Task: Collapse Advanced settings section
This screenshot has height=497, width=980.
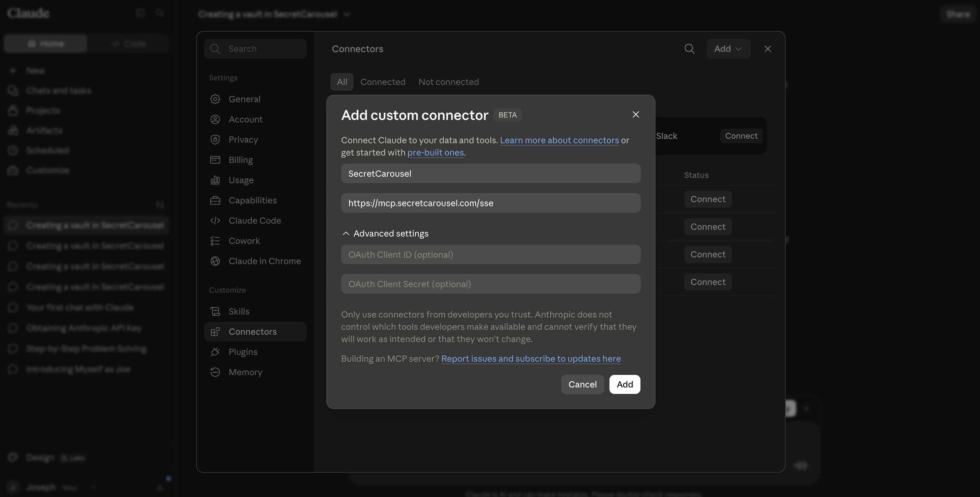Action: pos(385,233)
